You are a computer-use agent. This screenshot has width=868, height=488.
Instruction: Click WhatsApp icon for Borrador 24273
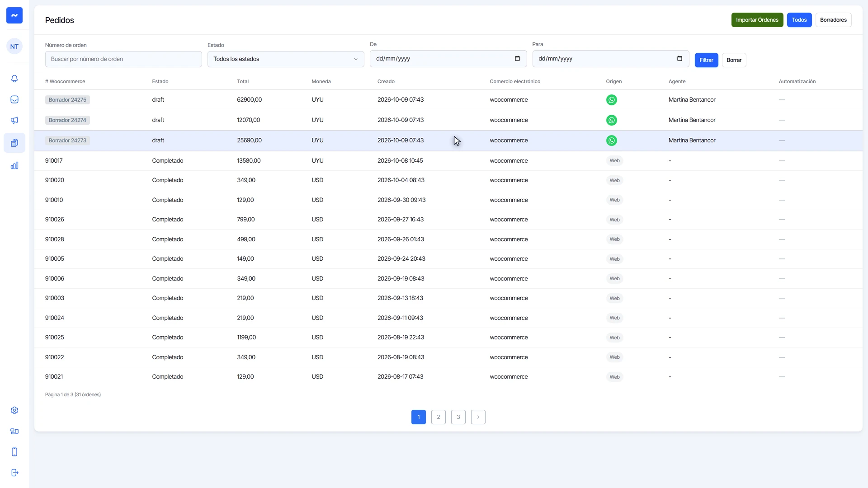pos(611,141)
